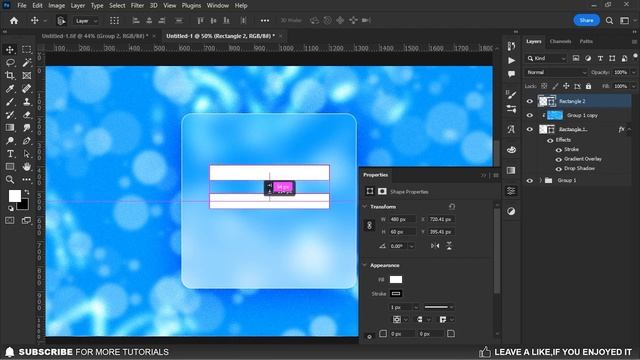
Task: Select the Gradient tool
Action: tap(10, 128)
